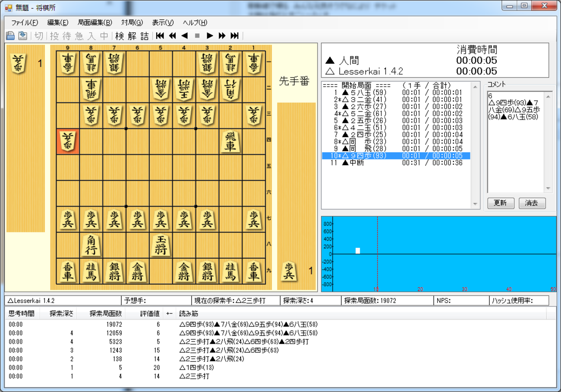This screenshot has height=392, width=561.
Task: Click the 投 (resign) toolbar button
Action: [55, 36]
